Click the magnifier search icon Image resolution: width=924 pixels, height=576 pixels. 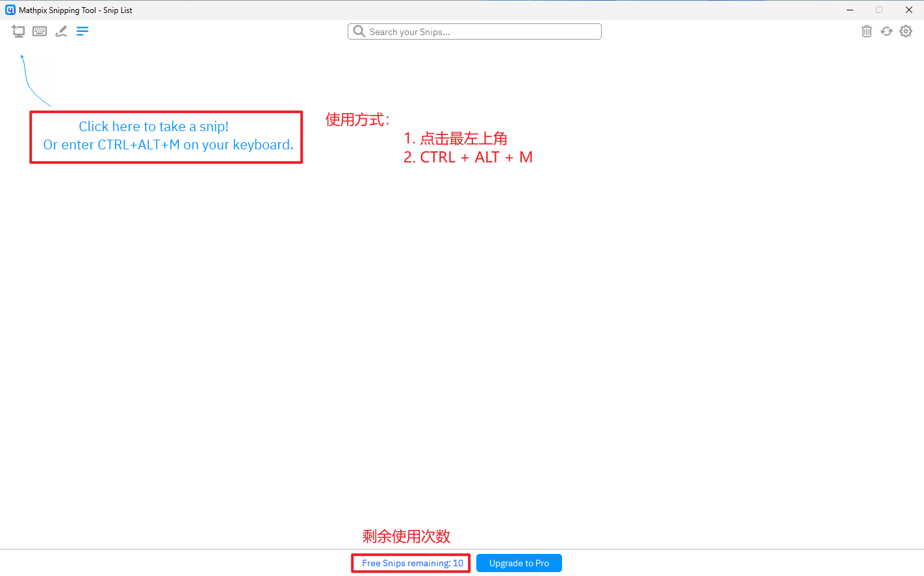(x=359, y=31)
